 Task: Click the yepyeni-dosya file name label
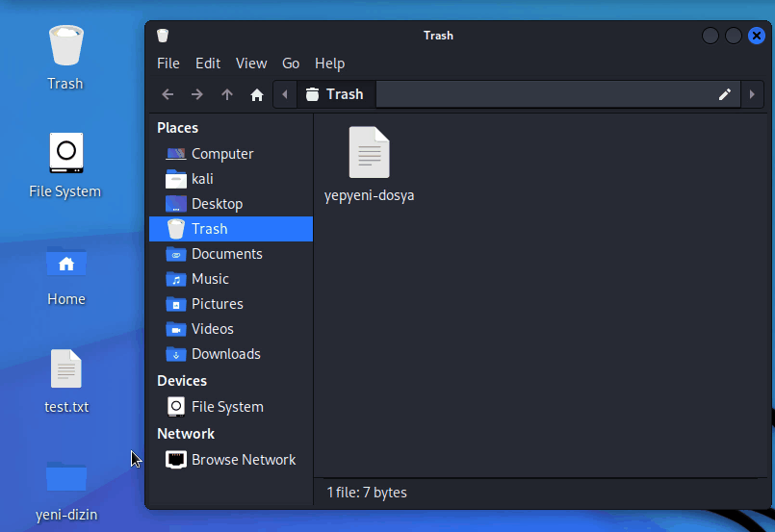point(370,195)
